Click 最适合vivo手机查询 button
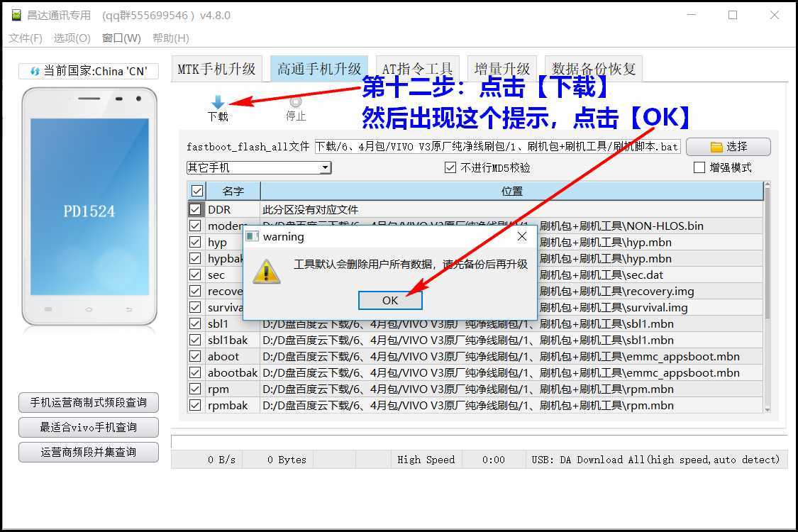Image resolution: width=798 pixels, height=532 pixels. pos(88,427)
